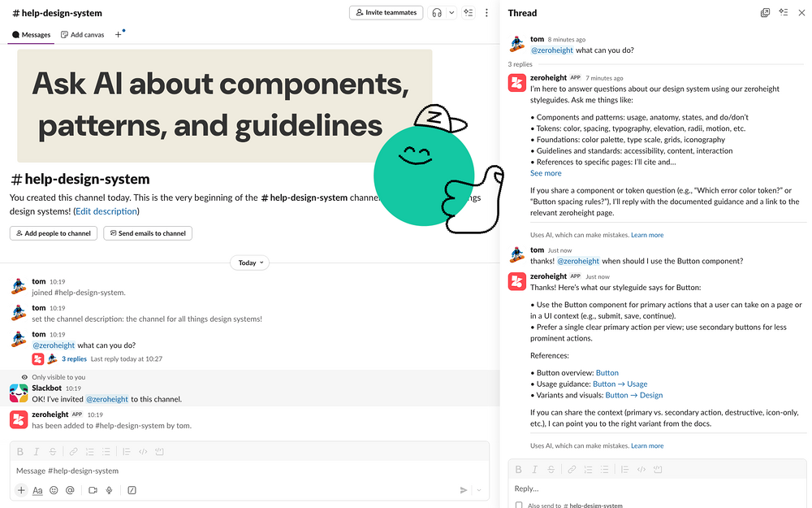The image size is (812, 508).
Task: Add bulleted list in thread reply composer
Action: pos(604,469)
